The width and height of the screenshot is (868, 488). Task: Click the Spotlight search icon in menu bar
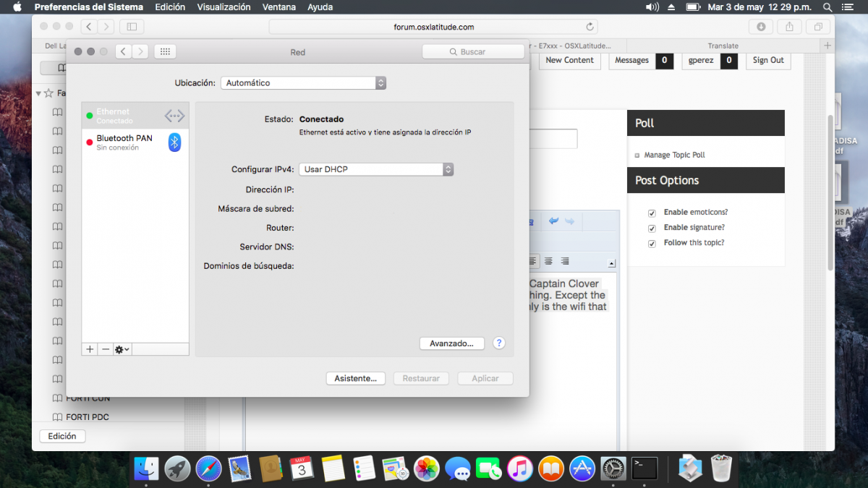[x=826, y=7]
